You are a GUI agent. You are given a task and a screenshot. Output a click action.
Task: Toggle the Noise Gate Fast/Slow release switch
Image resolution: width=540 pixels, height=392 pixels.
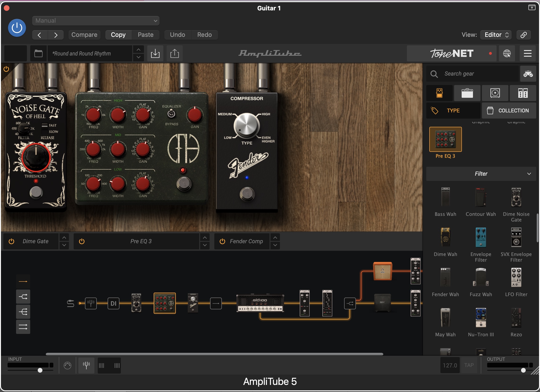[x=44, y=126]
